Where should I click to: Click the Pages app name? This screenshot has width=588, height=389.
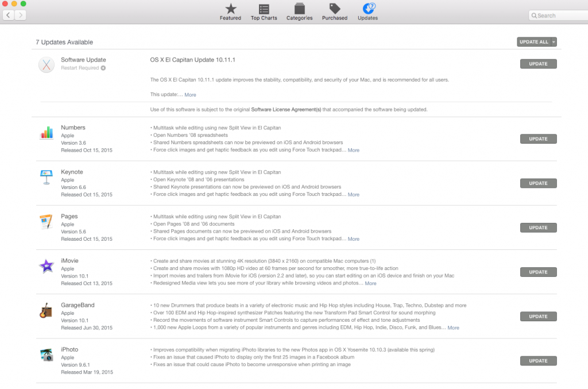[69, 217]
